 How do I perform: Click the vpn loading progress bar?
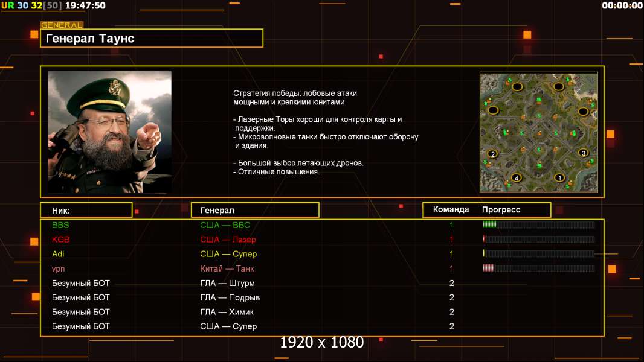pos(539,268)
